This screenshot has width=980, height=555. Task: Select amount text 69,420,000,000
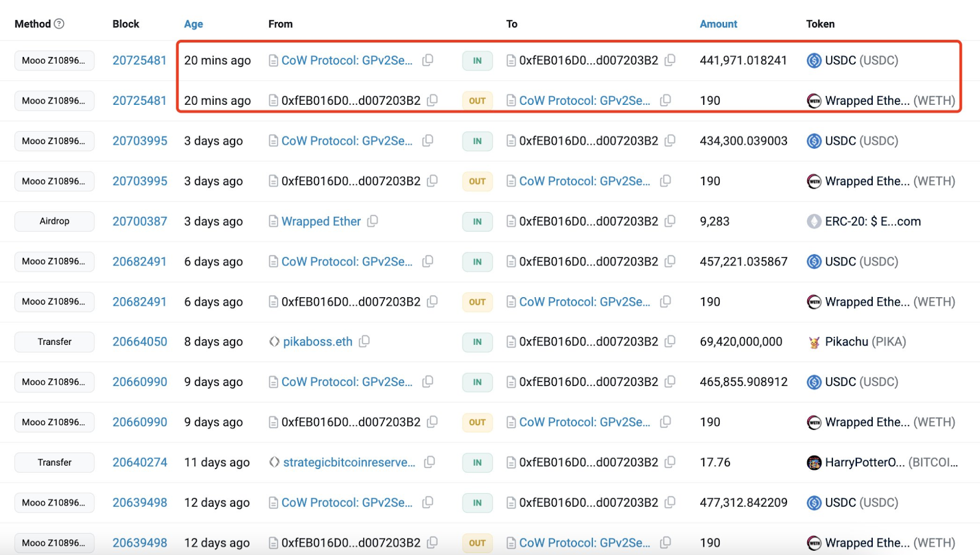click(741, 342)
